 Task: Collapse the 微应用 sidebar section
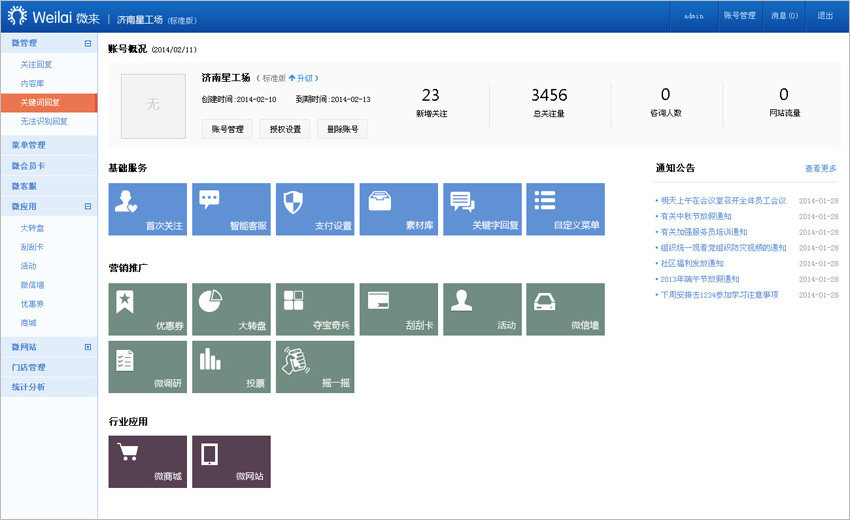tap(88, 206)
